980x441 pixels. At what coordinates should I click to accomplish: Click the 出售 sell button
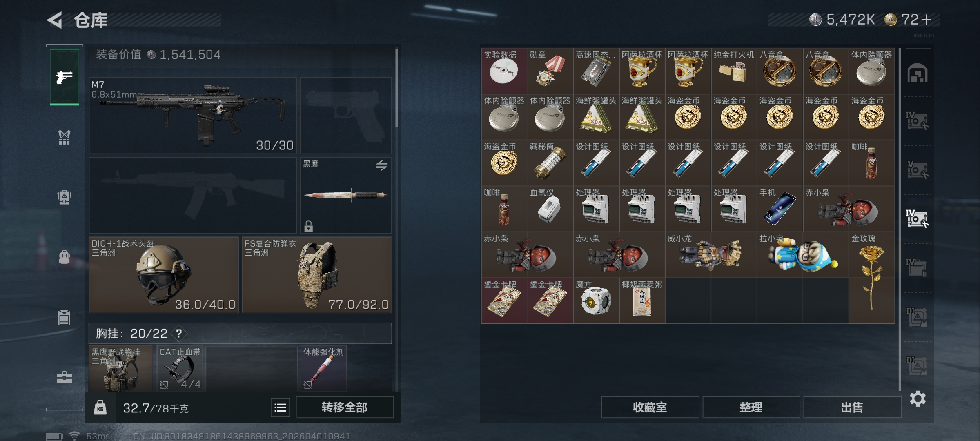click(x=852, y=407)
